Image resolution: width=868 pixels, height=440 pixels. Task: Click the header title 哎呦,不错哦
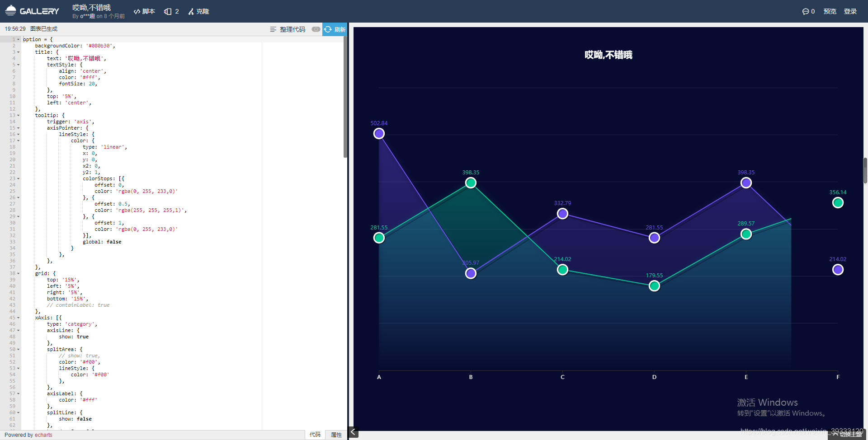[x=91, y=8]
